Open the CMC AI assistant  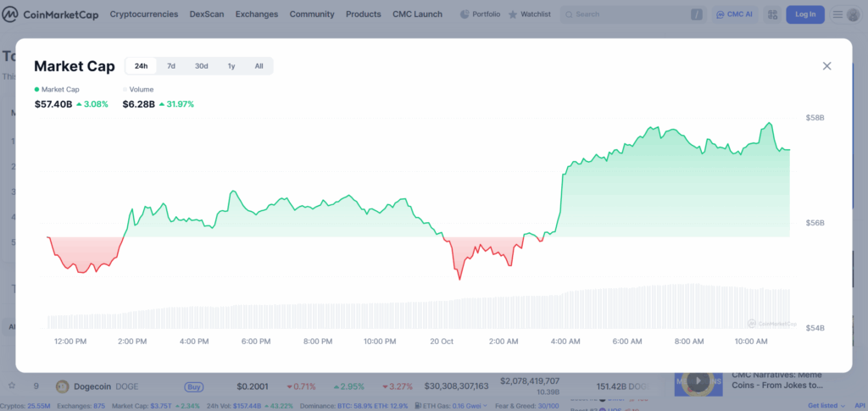735,14
